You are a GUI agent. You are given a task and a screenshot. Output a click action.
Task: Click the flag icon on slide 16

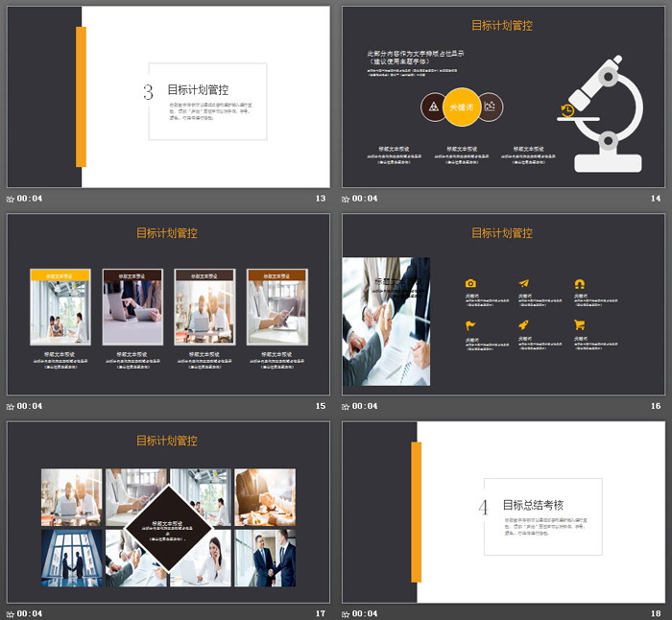[x=470, y=325]
